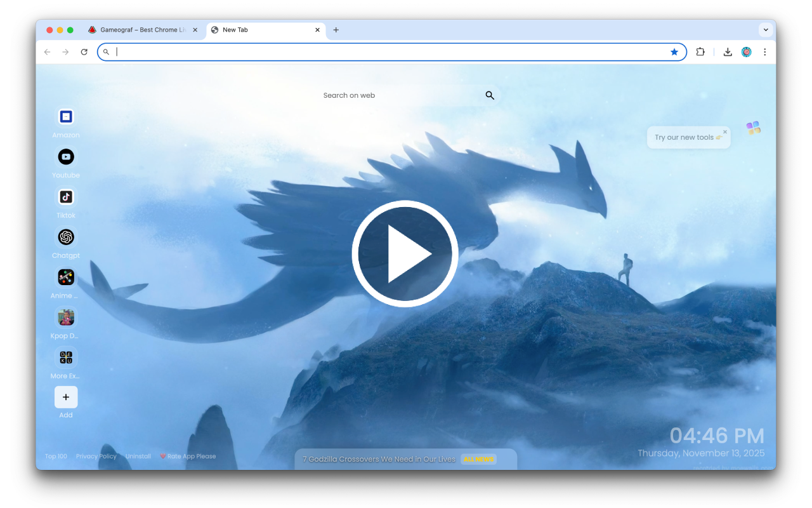Add a new shortcut with plus button
This screenshot has height=508, width=812.
tap(66, 397)
